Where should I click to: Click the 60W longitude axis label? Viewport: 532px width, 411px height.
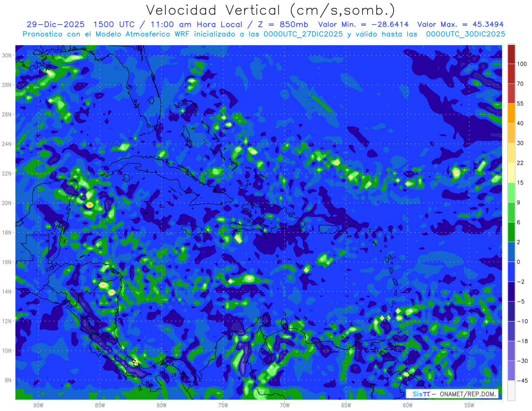(408, 405)
